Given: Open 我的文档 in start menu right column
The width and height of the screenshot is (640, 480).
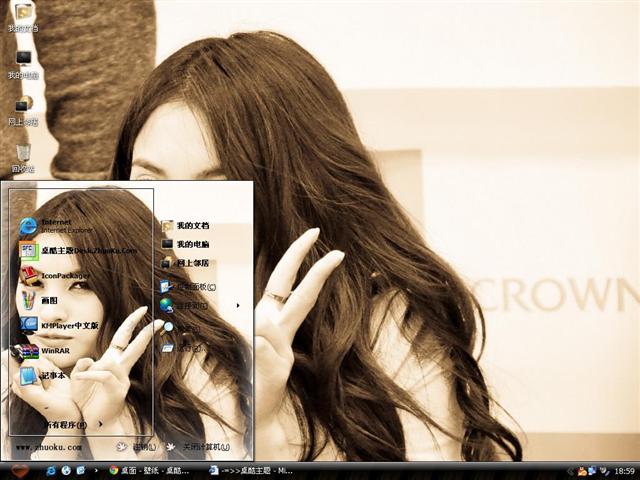Looking at the screenshot, I should 185,225.
